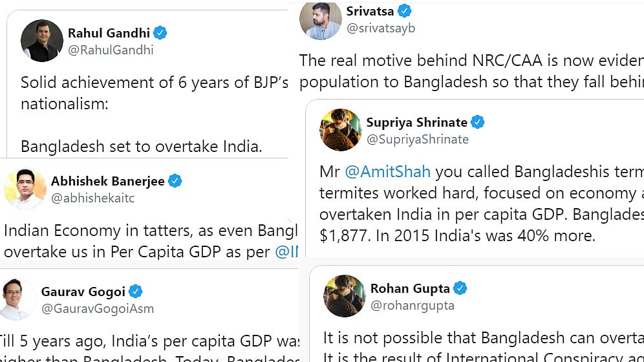
Task: Click the verified badge beside Abhishek Banerjee
Action: pos(175,181)
